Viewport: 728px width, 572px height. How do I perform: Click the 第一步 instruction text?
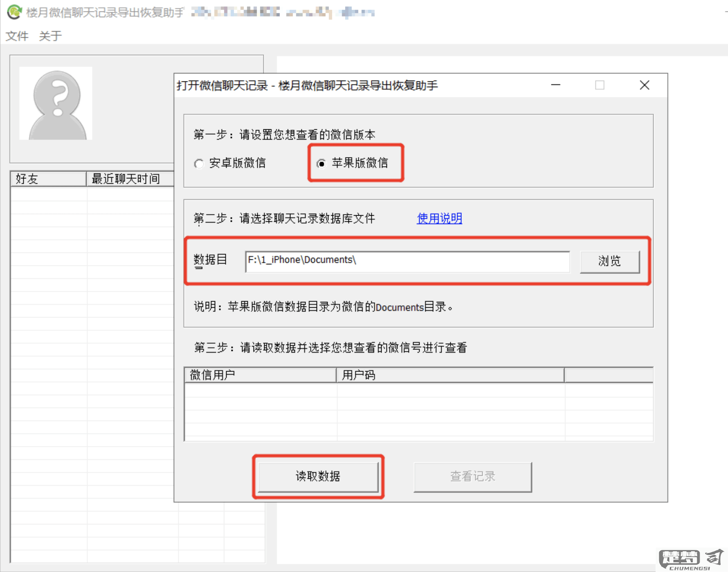(284, 135)
